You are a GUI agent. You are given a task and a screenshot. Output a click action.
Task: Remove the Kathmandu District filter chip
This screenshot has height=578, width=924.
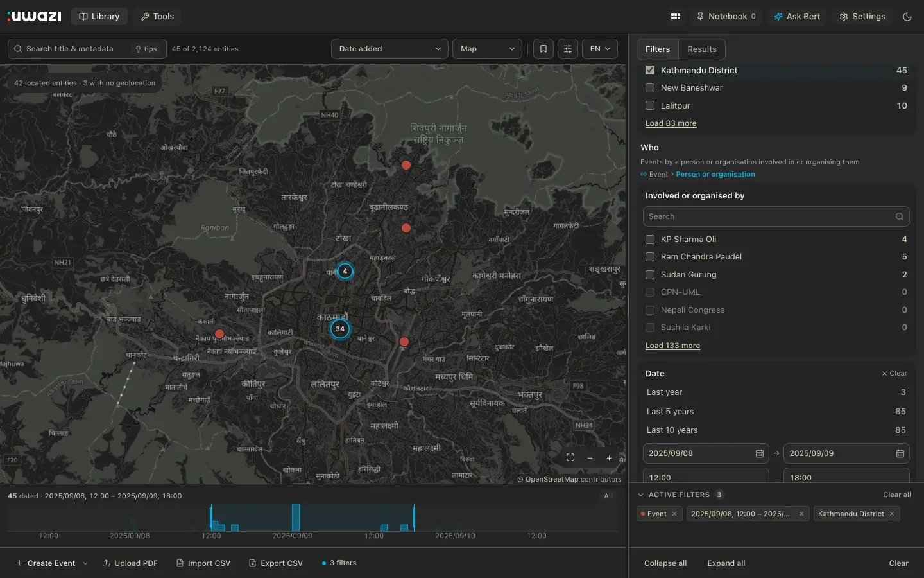pos(892,514)
